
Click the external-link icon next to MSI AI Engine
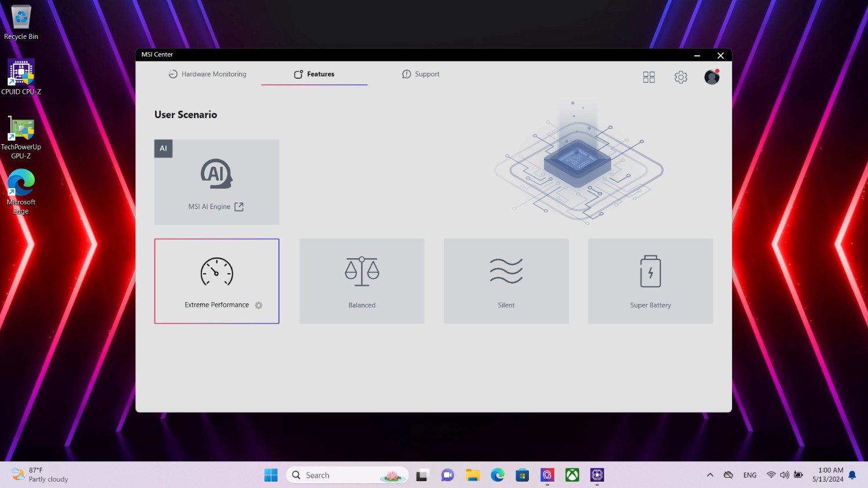point(239,207)
